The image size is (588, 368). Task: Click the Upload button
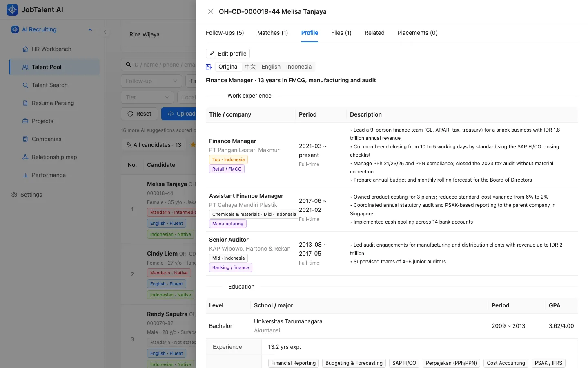pyautogui.click(x=179, y=114)
